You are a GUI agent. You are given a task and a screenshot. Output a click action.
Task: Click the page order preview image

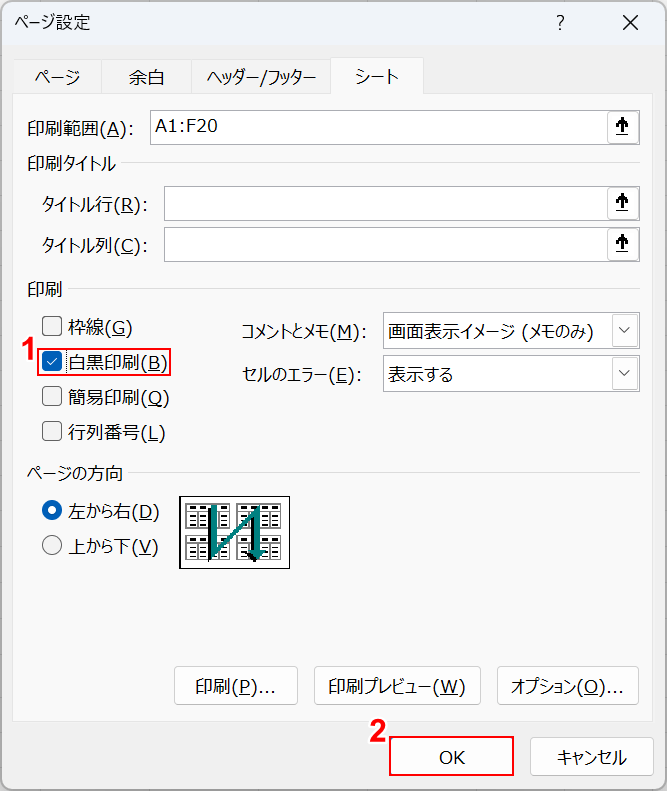pyautogui.click(x=235, y=532)
